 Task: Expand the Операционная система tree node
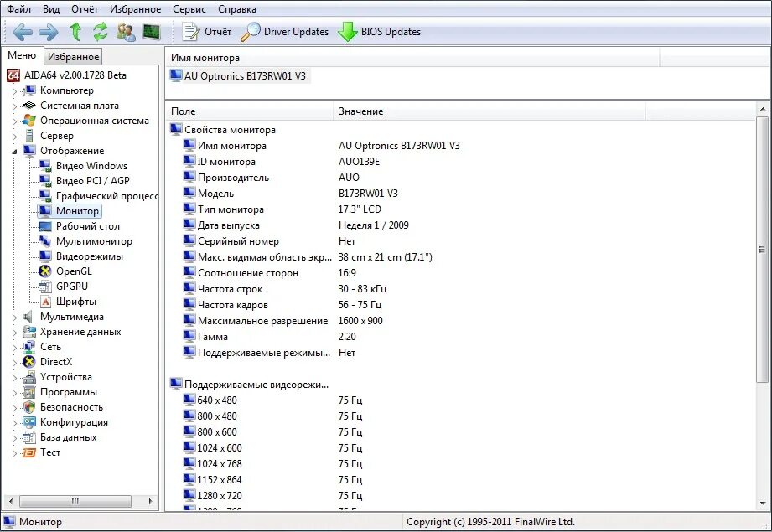14,121
